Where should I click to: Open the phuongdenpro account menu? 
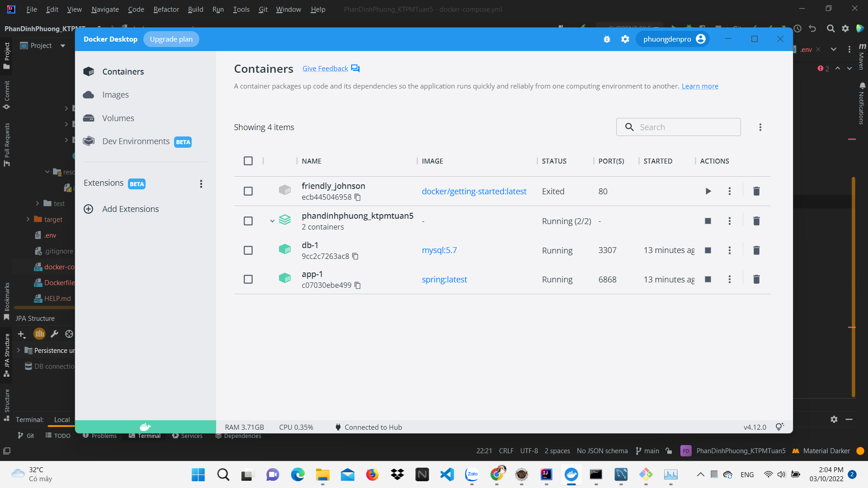672,39
